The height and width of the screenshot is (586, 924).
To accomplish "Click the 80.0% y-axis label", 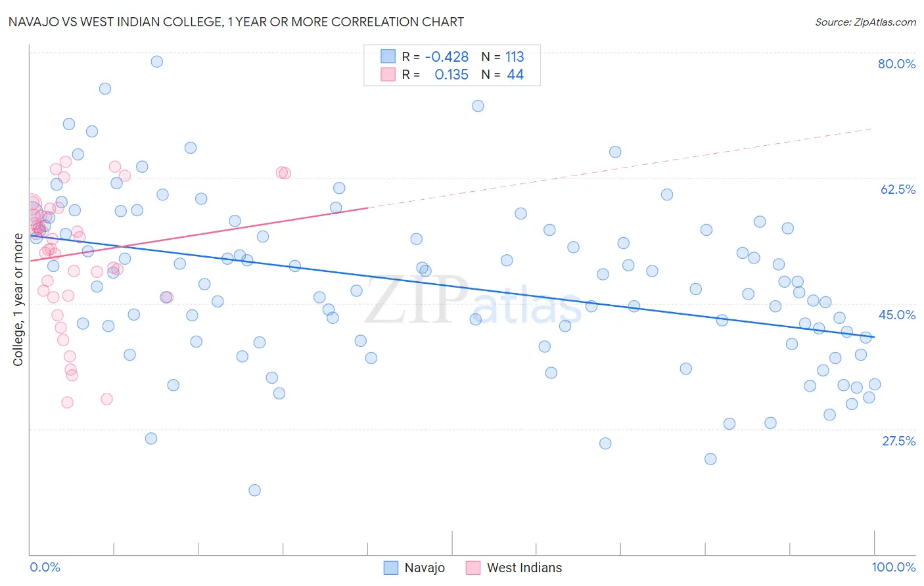I will pyautogui.click(x=896, y=64).
